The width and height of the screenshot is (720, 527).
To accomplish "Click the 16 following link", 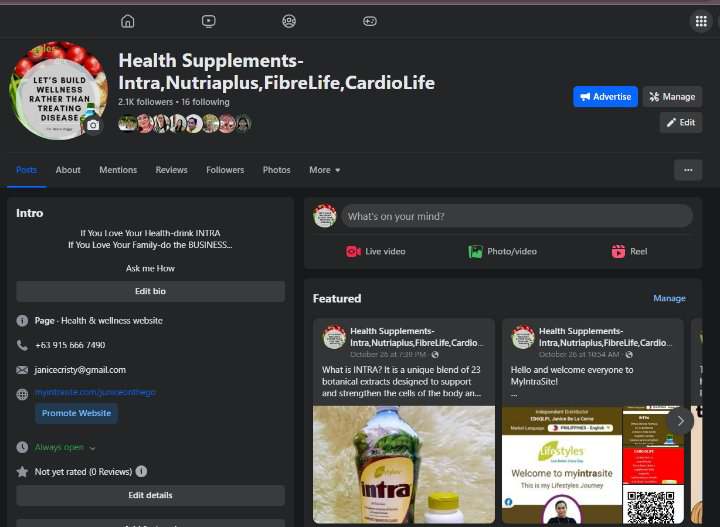I will 205,102.
